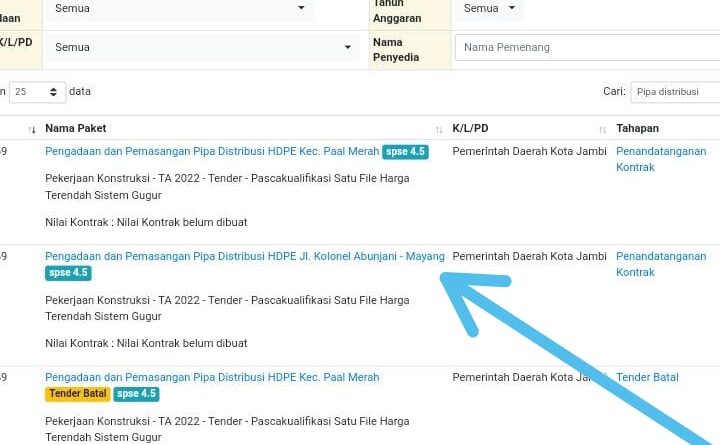Image resolution: width=720 pixels, height=445 pixels.
Task: Open first Pipa Distribusi HDPE Kec. Paal Merah link
Action: point(212,152)
